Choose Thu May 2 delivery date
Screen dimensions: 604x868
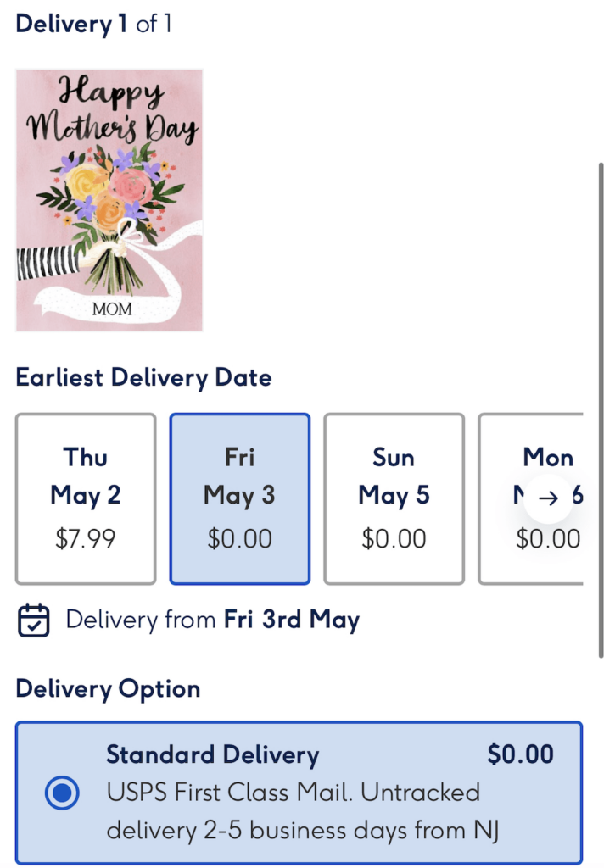(86, 498)
